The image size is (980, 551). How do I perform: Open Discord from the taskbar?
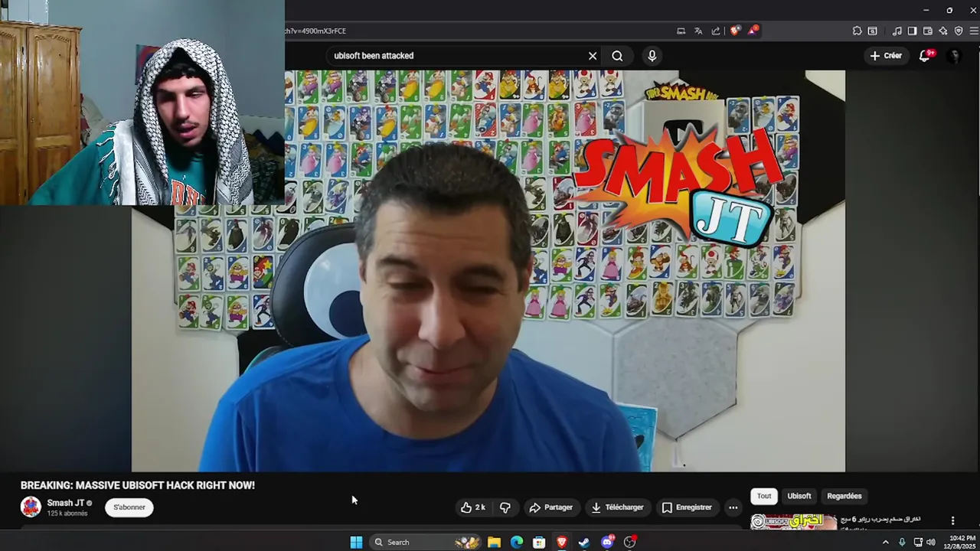coord(607,542)
